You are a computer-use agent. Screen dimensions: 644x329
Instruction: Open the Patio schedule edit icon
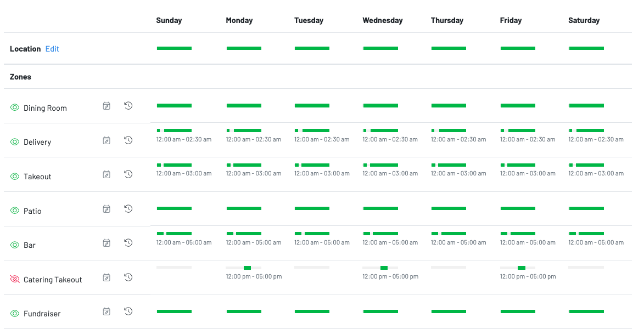(x=107, y=209)
